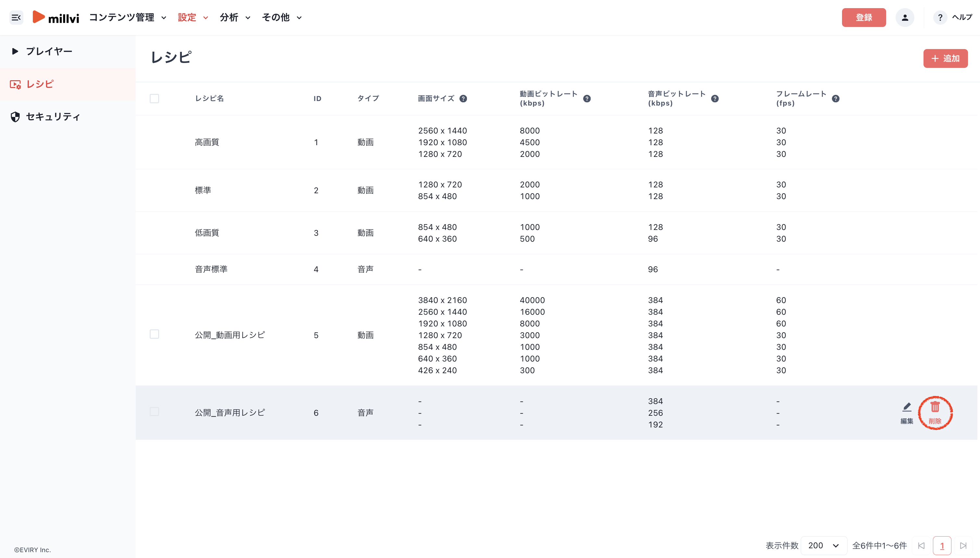The width and height of the screenshot is (980, 558).
Task: Collapse the sidebar with the hamburger icon
Action: [16, 18]
